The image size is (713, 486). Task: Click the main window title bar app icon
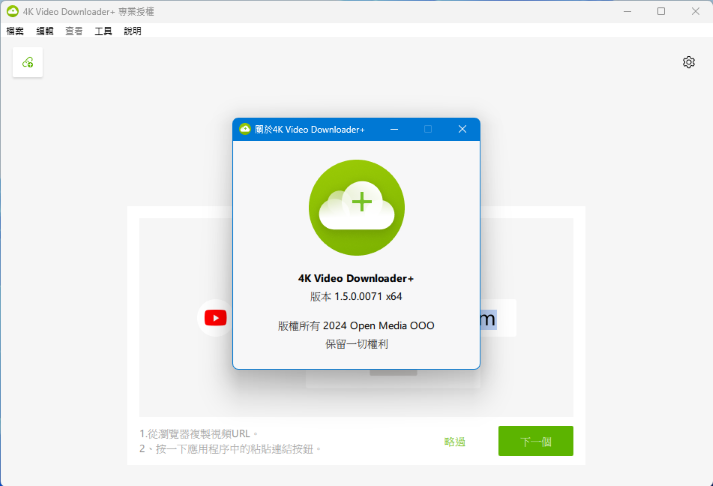12,11
